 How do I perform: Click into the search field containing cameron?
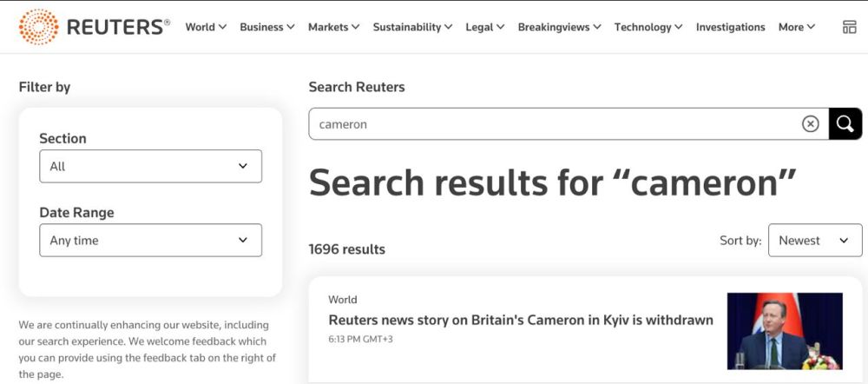tap(556, 124)
